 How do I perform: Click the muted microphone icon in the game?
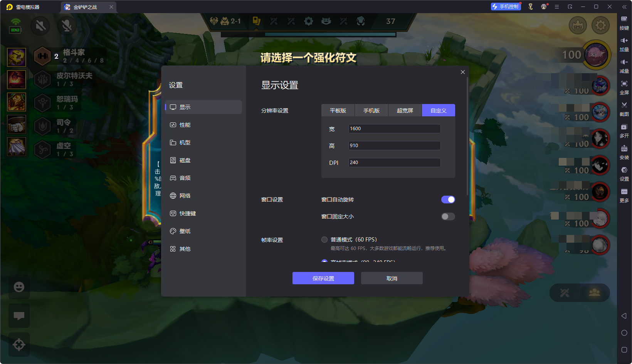tap(67, 25)
